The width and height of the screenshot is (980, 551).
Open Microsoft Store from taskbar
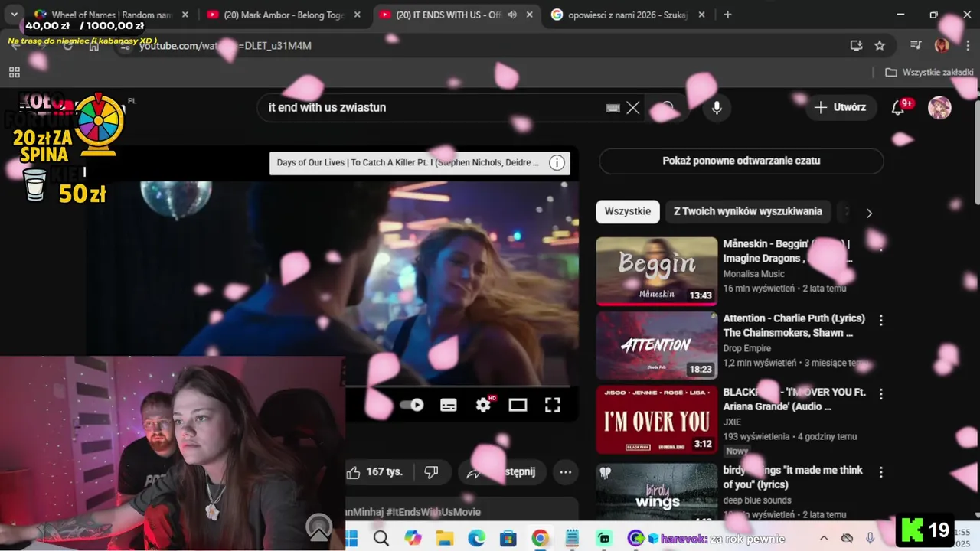pyautogui.click(x=508, y=539)
